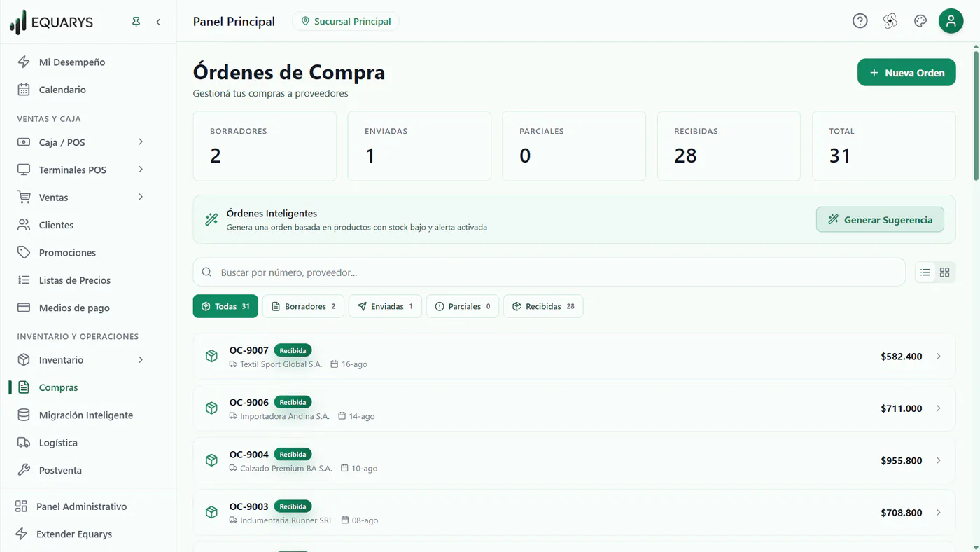The width and height of the screenshot is (980, 552).
Task: Click the search magnifier icon
Action: pyautogui.click(x=206, y=272)
